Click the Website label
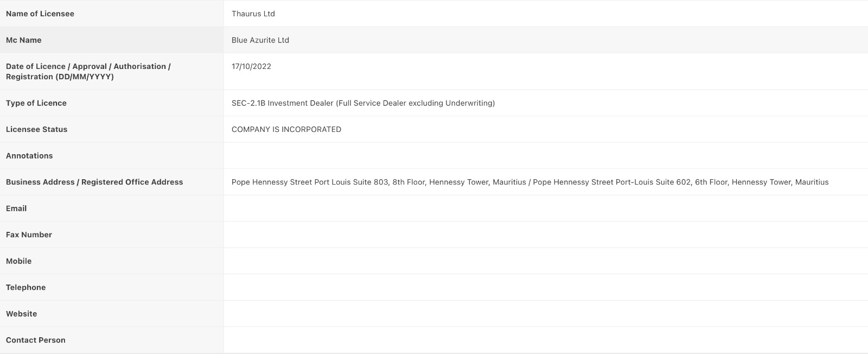Viewport: 868px width, 354px height. point(22,314)
